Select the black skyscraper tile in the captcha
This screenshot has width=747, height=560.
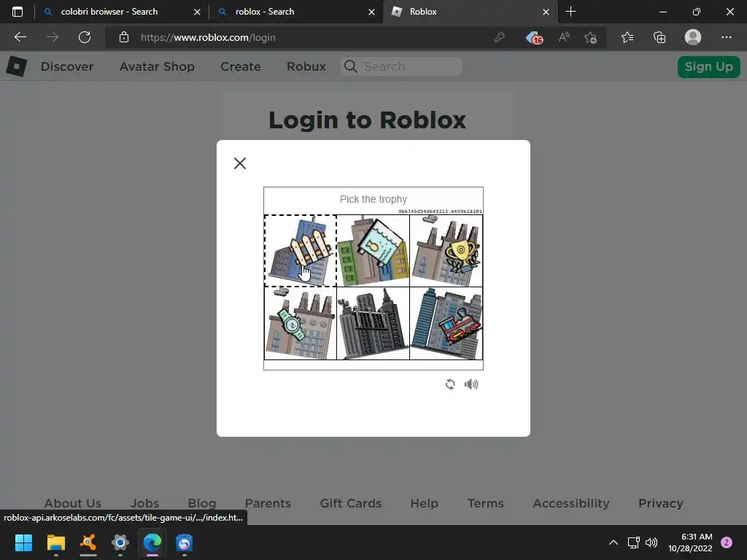tap(373, 323)
